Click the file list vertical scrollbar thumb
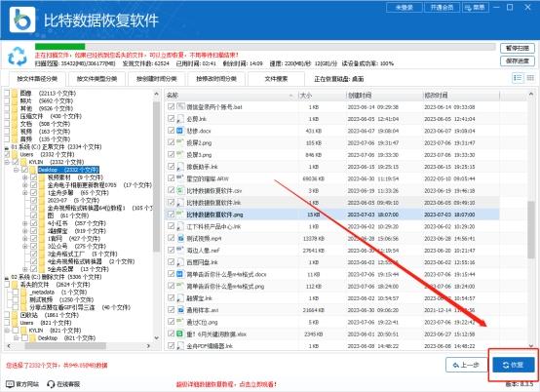The width and height of the screenshot is (540, 392). coord(530,229)
